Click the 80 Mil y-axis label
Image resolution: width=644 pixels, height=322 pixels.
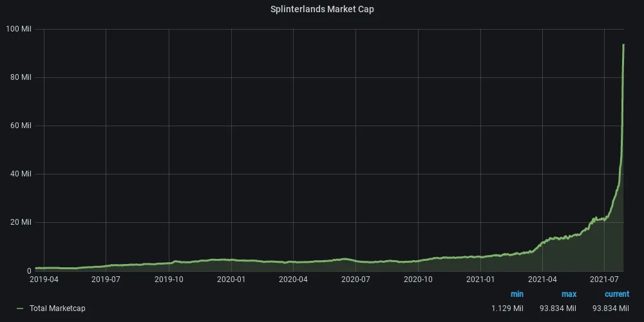(x=21, y=77)
